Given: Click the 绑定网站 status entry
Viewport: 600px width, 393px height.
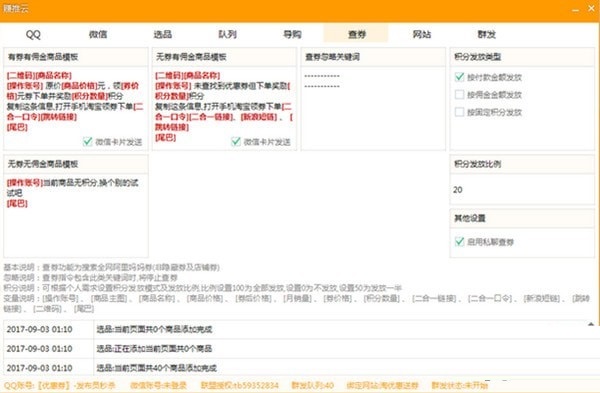Looking at the screenshot, I should point(382,385).
